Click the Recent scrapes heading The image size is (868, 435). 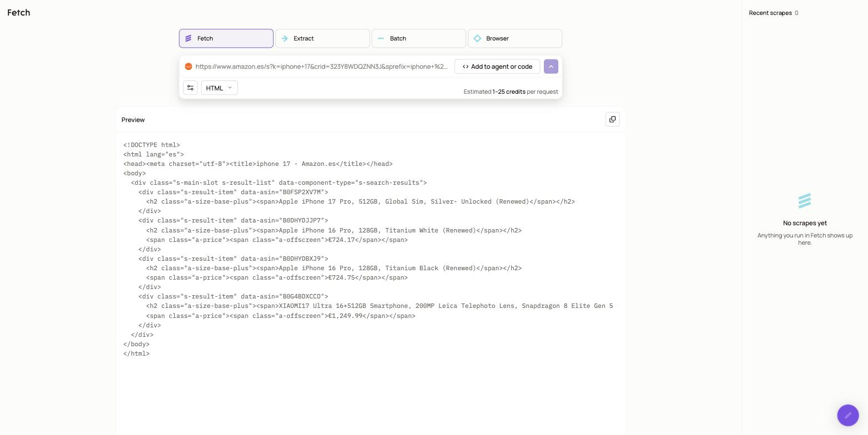pyautogui.click(x=770, y=13)
